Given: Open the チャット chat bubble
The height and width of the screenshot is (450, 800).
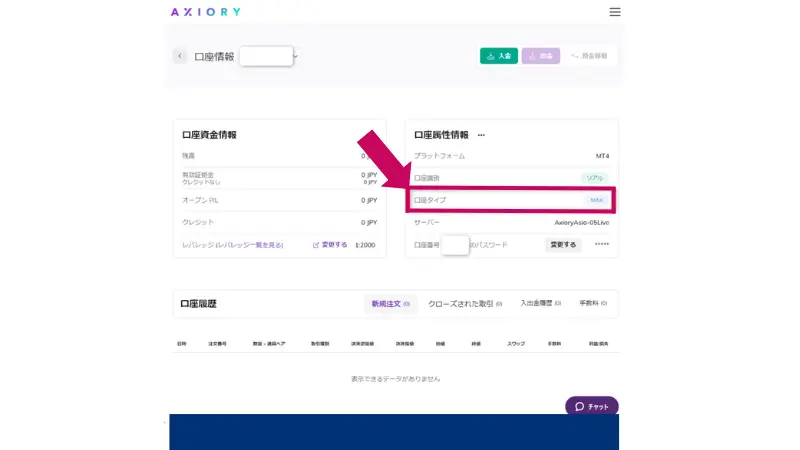Looking at the screenshot, I should pos(592,406).
